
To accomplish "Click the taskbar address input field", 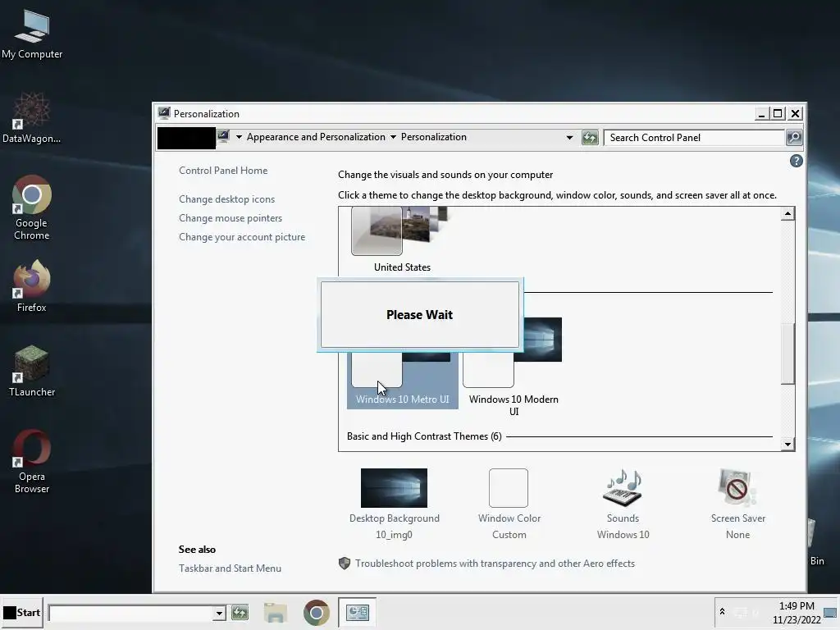I will [x=130, y=613].
